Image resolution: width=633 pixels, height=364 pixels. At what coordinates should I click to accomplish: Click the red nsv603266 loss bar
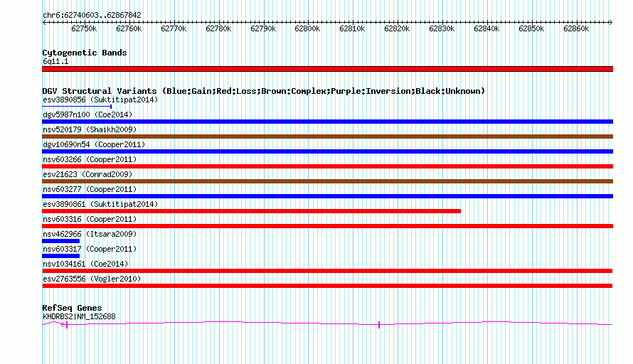pos(327,166)
